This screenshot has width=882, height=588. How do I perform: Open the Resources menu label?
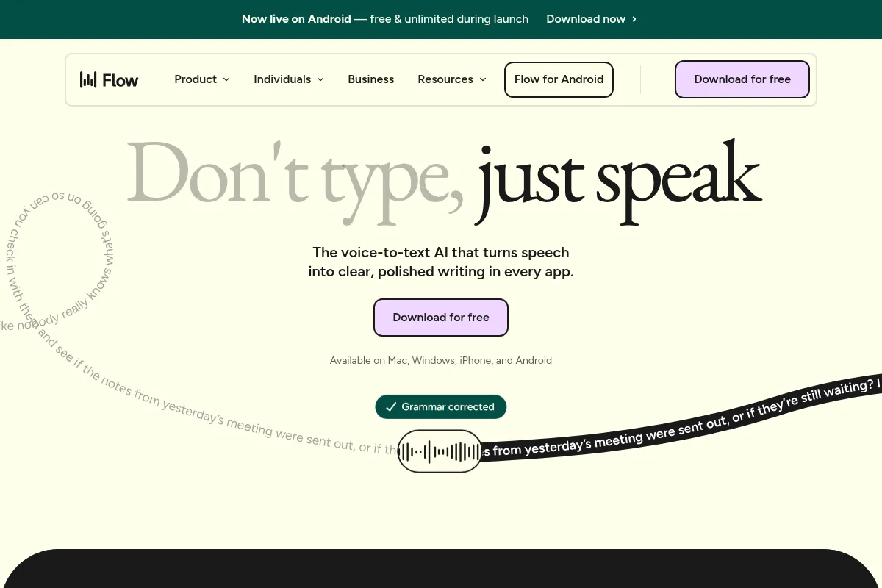coord(445,79)
